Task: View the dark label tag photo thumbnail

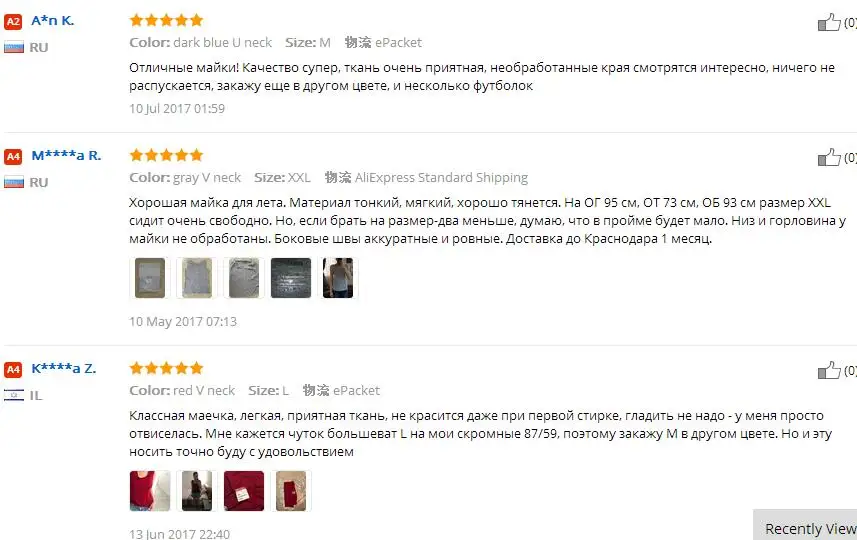Action: click(x=291, y=278)
